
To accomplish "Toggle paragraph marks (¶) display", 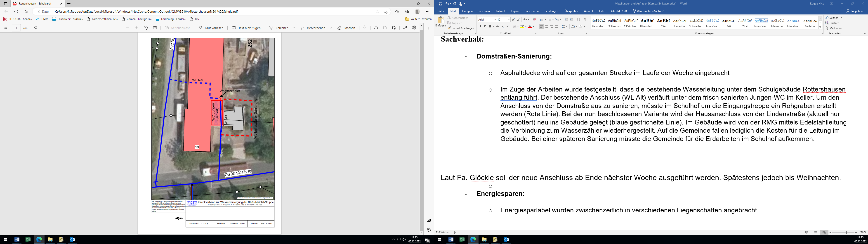I will coord(585,20).
